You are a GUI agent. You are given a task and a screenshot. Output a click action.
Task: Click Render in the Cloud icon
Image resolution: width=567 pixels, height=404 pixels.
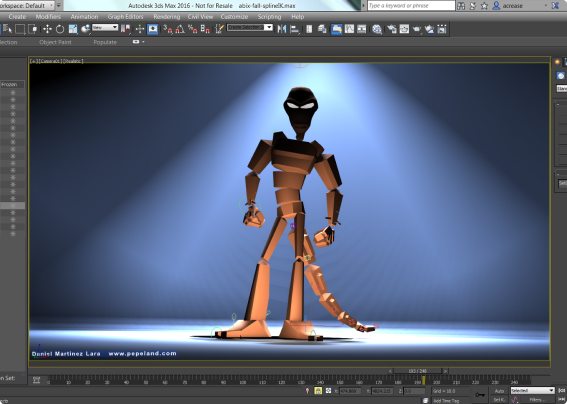point(429,29)
